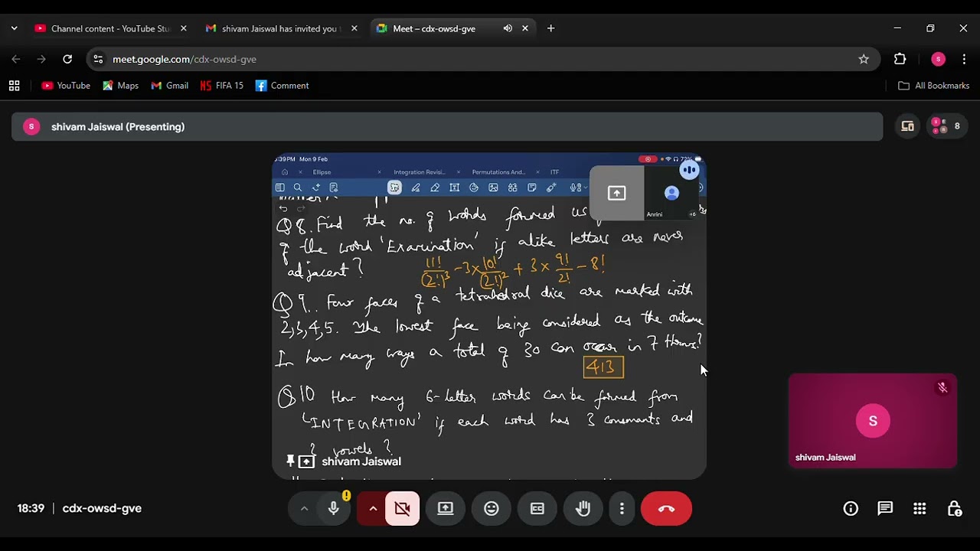The height and width of the screenshot is (551, 980).
Task: Click the Present now screen-share button
Action: point(446,509)
